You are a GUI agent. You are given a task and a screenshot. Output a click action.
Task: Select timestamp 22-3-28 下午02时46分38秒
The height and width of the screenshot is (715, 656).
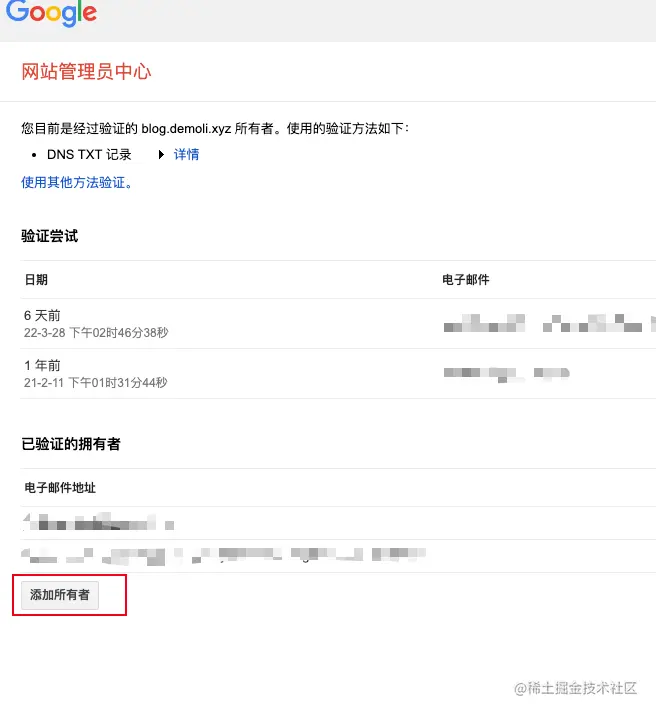pos(96,333)
